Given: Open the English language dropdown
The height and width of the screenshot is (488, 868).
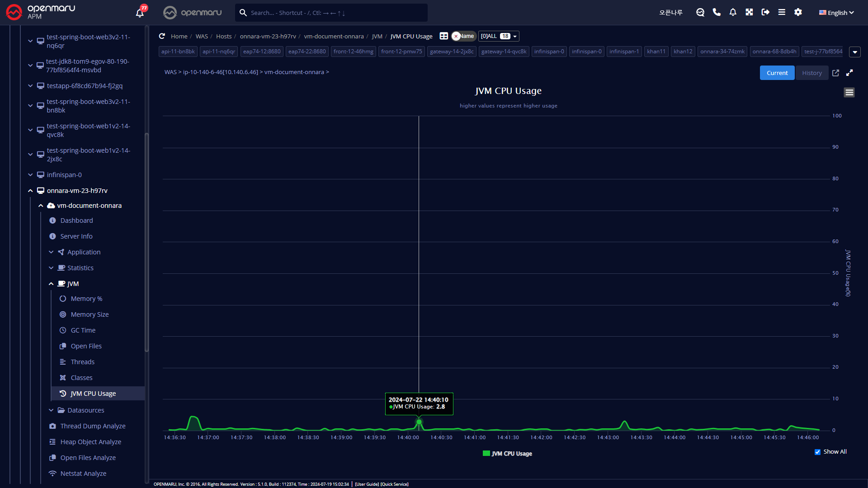Looking at the screenshot, I should click(x=836, y=13).
